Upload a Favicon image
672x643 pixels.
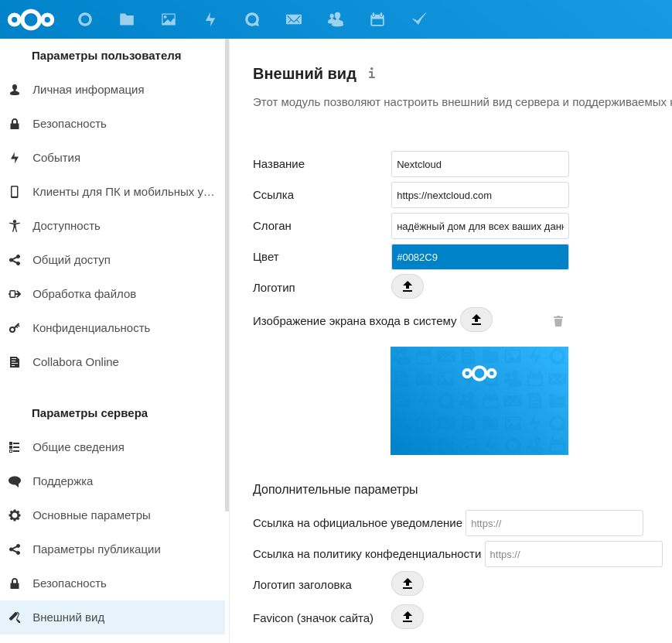pyautogui.click(x=407, y=617)
